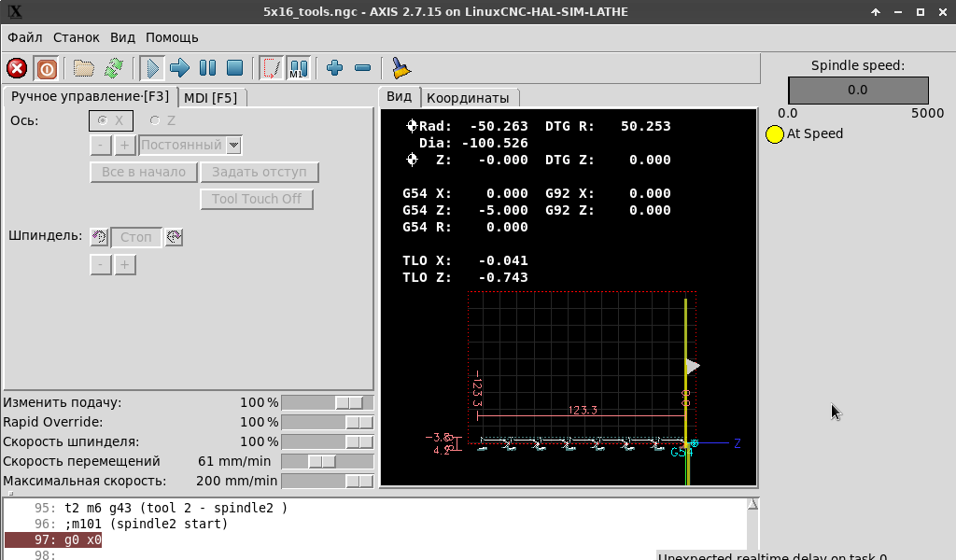Viewport: 956px width, 560px height.
Task: Select the Вид preview tab
Action: coord(400,96)
